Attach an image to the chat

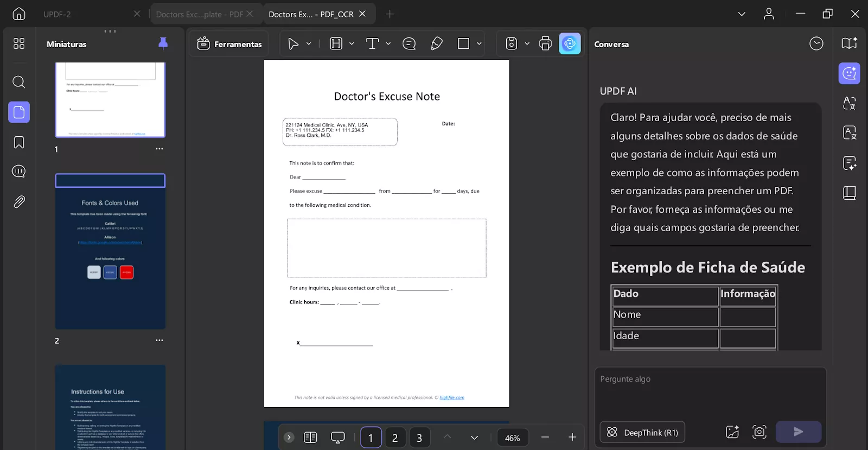coord(732,432)
